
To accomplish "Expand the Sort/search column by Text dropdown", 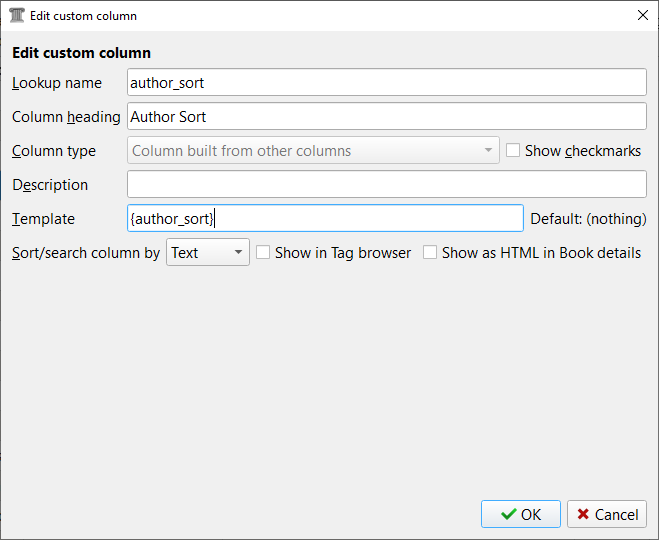I will (x=208, y=253).
